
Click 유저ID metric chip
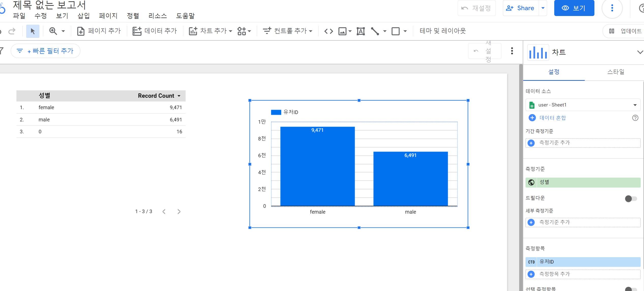[x=583, y=262]
